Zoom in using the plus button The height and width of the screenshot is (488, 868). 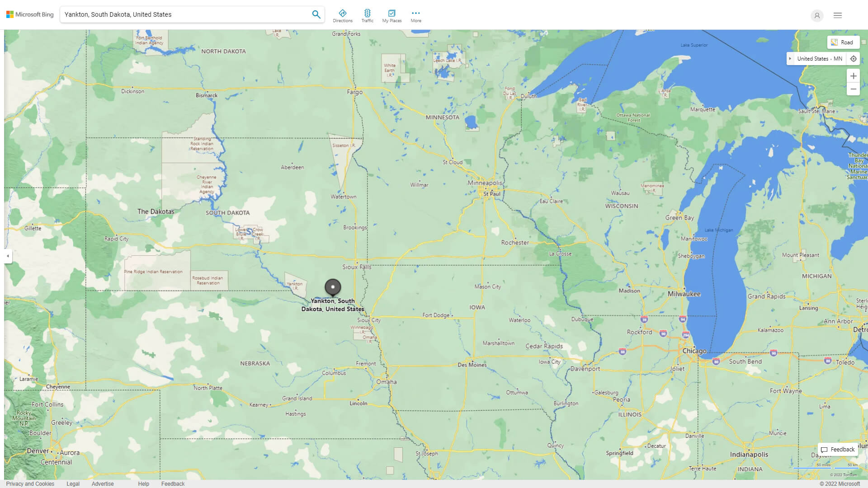click(854, 76)
